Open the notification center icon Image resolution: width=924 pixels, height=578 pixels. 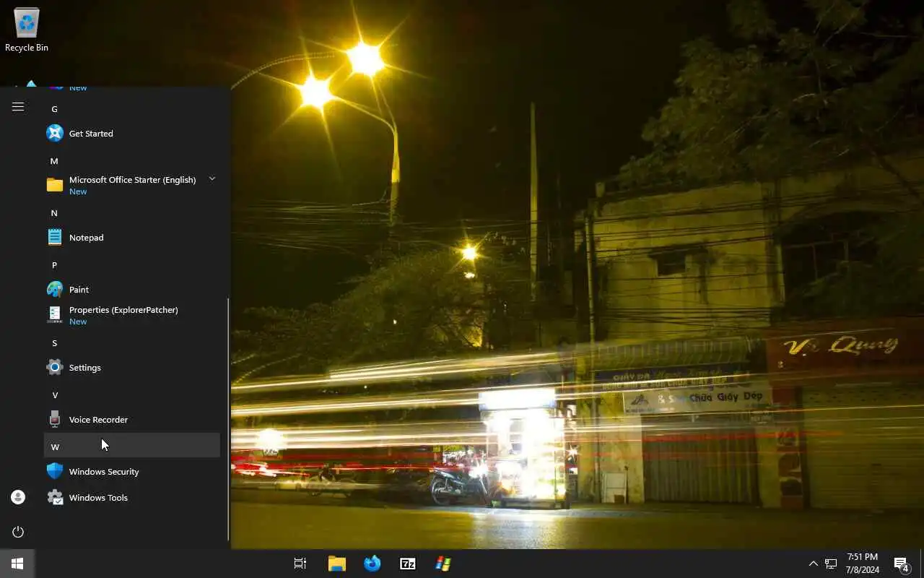pyautogui.click(x=901, y=564)
